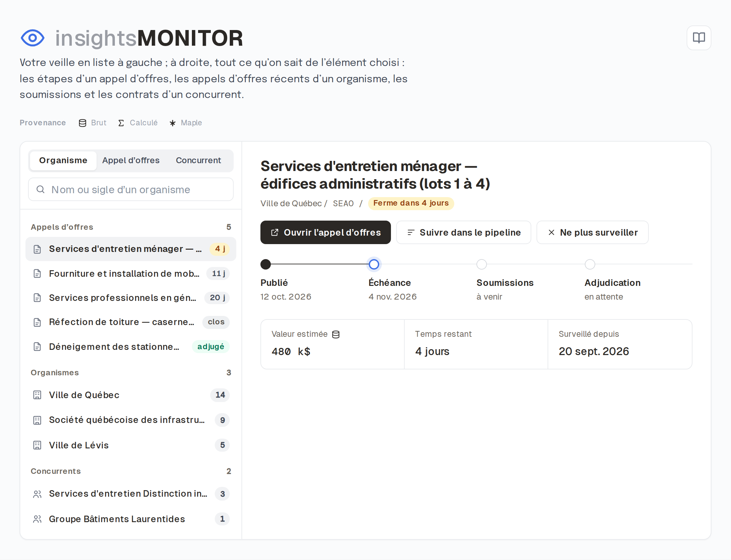Click people icon beside Services d'entretien Distinction
Screen dimensions: 731x560
click(x=37, y=494)
